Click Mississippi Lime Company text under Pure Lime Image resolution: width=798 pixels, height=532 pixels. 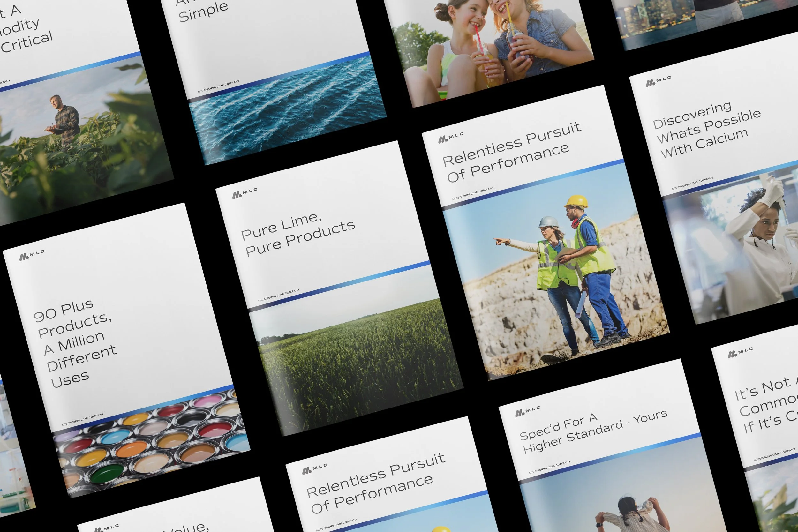click(279, 296)
